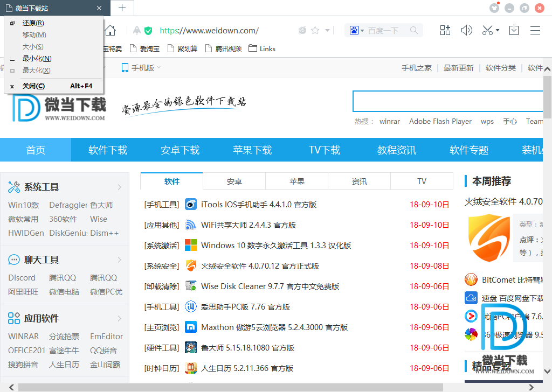Open the extensions grid icon
The image size is (552, 392).
coord(445,30)
